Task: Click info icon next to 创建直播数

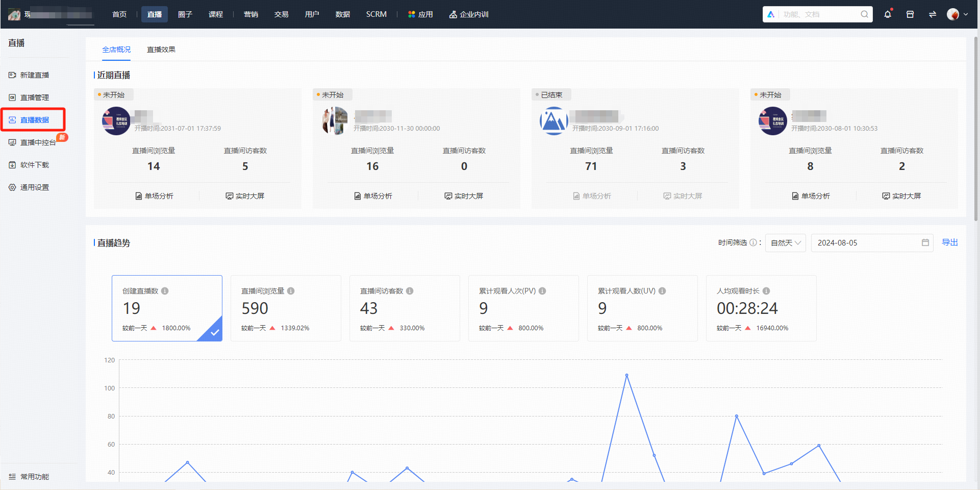Action: click(x=165, y=291)
